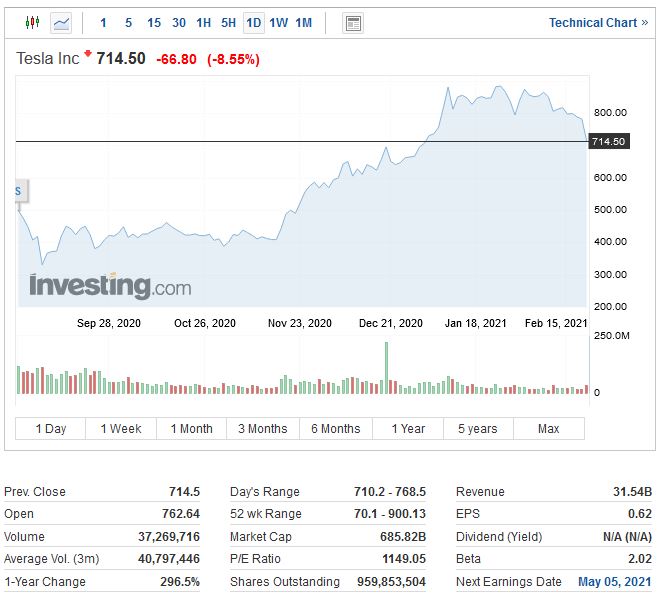Expand chart to Max range

548,428
